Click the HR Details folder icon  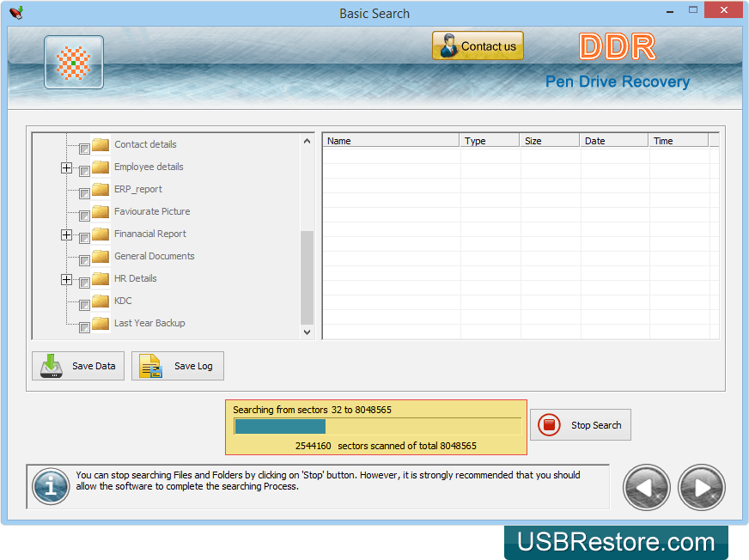click(100, 278)
